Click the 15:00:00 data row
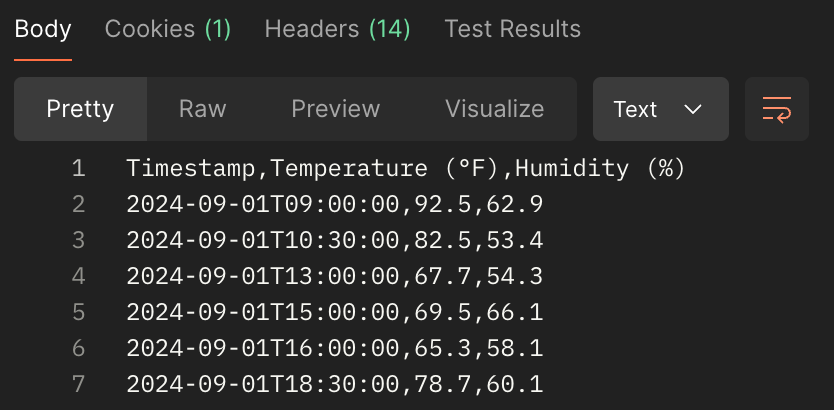Screen dimensions: 834x410 334,312
